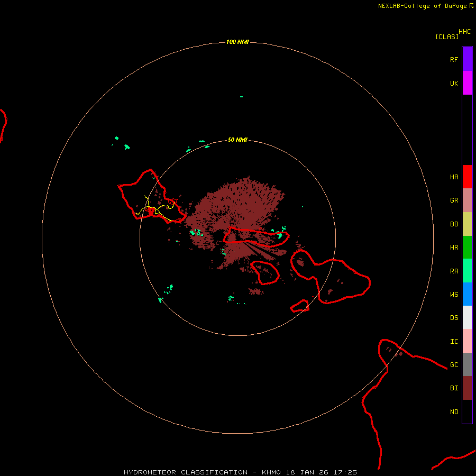Click the HA red legend swatch
The width and height of the screenshot is (476, 476).
[x=467, y=177]
